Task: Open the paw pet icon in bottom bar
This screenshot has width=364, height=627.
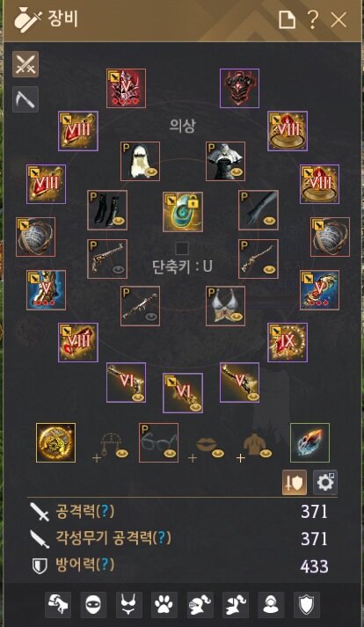Action: (164, 605)
